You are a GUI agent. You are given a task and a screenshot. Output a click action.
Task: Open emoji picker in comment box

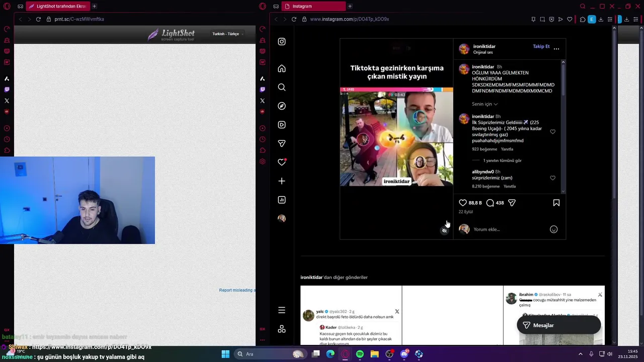pyautogui.click(x=553, y=229)
